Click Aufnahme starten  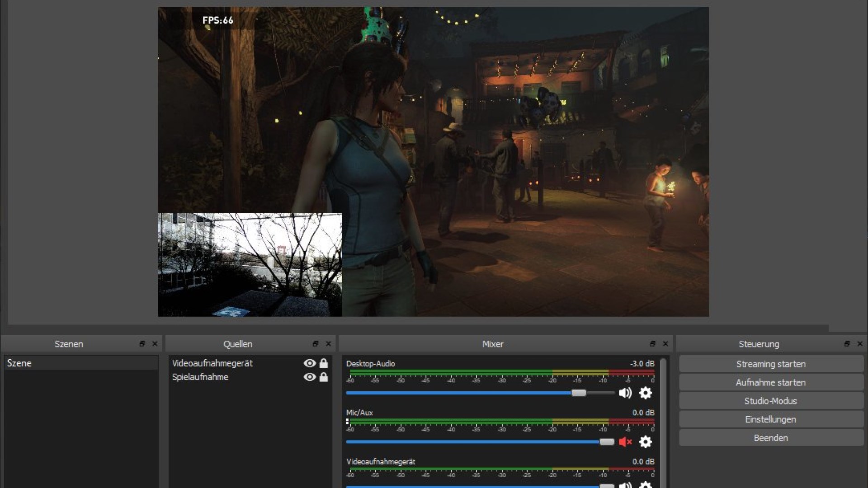[x=771, y=382]
